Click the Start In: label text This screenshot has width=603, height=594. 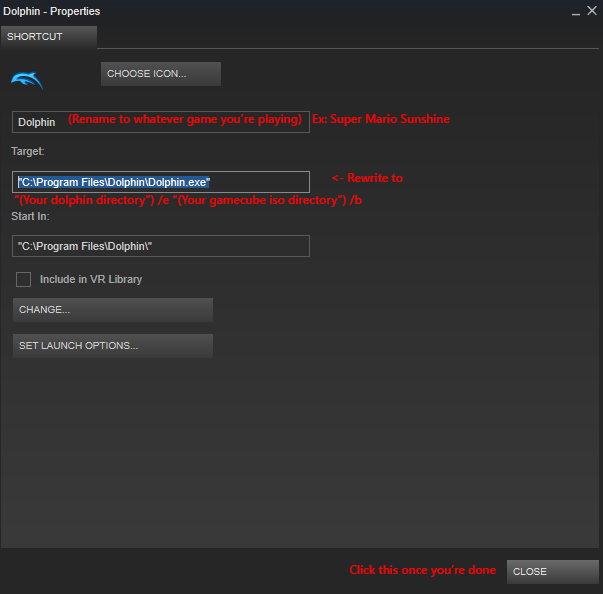click(30, 216)
